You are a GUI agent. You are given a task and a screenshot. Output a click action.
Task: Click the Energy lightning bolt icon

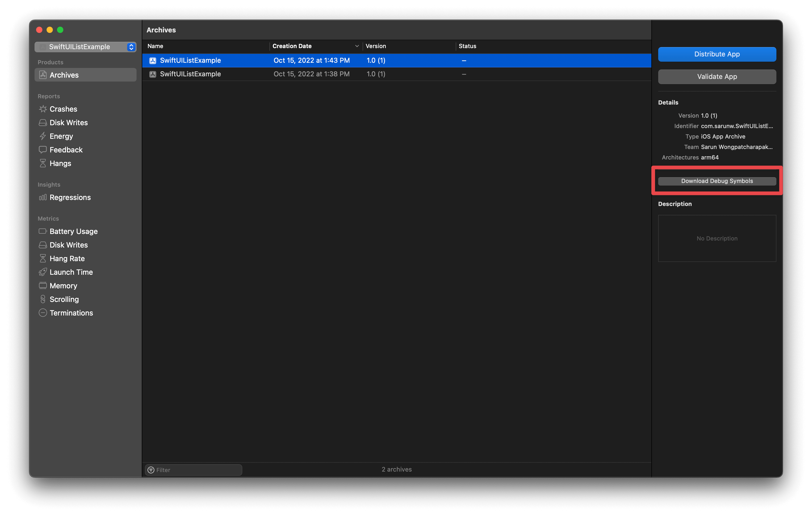[43, 136]
